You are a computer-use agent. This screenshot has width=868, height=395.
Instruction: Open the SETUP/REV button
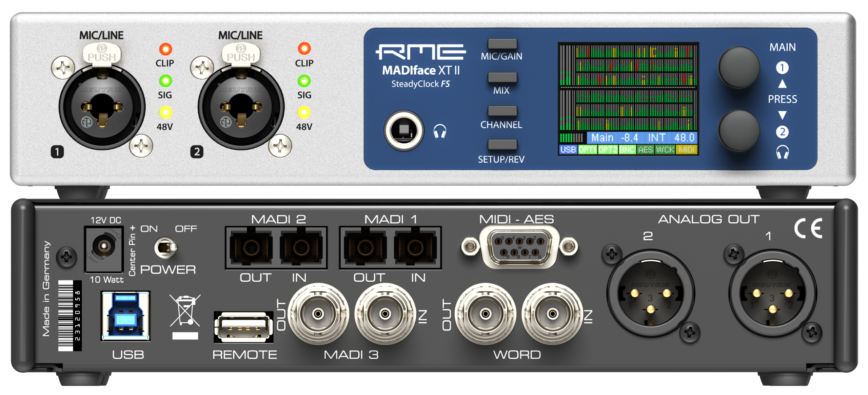(x=502, y=145)
